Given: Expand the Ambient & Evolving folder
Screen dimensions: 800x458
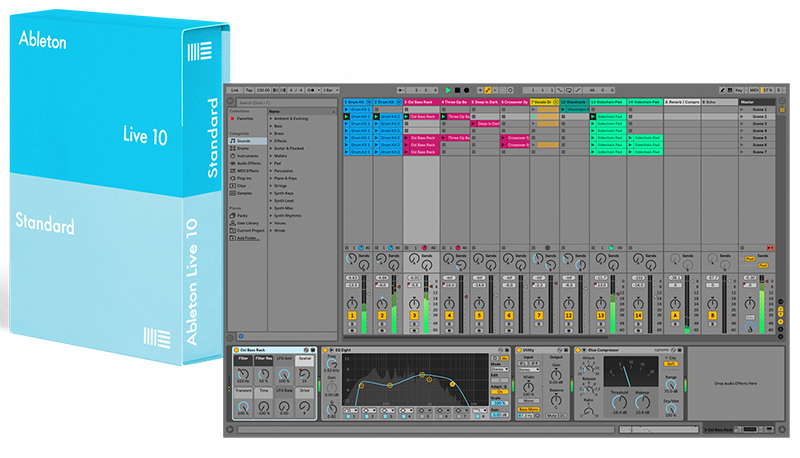Looking at the screenshot, I should pos(271,118).
